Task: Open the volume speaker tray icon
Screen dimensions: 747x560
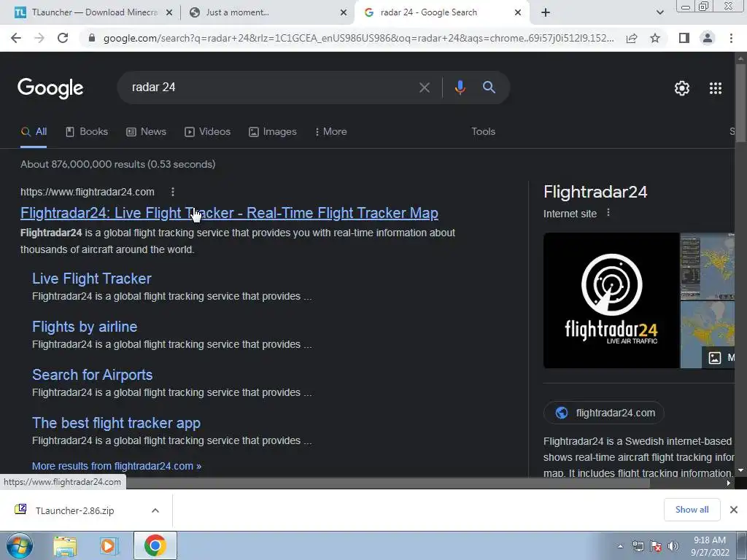Action: coord(673,547)
